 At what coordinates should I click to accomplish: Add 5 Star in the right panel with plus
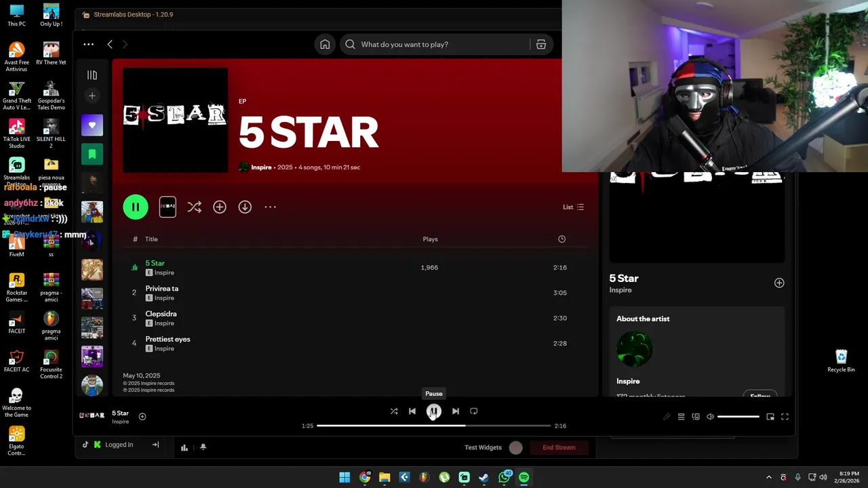tap(779, 283)
